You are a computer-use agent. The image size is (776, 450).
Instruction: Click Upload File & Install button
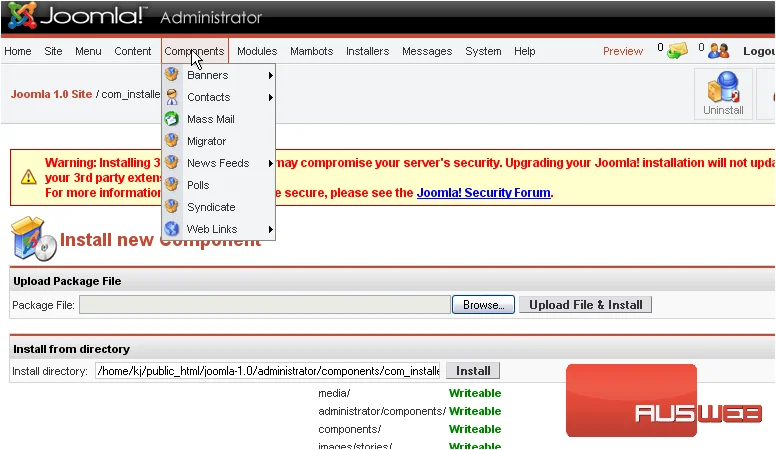(x=585, y=304)
